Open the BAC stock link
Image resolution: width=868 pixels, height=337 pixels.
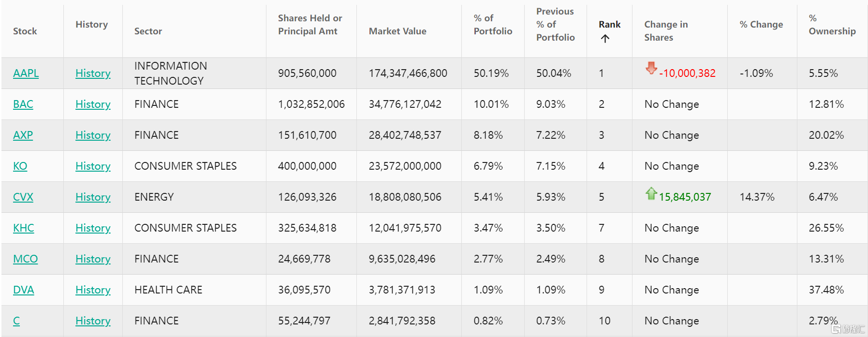[23, 104]
